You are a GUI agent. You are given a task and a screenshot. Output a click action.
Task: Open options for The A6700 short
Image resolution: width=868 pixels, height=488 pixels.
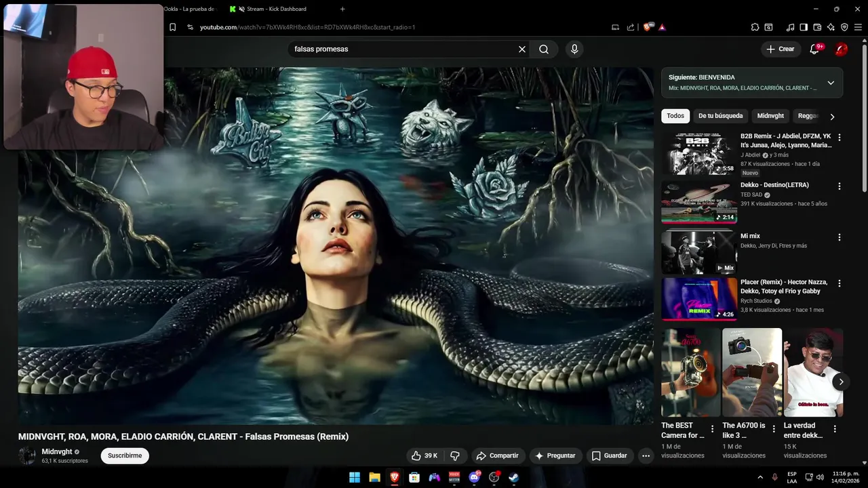(773, 429)
